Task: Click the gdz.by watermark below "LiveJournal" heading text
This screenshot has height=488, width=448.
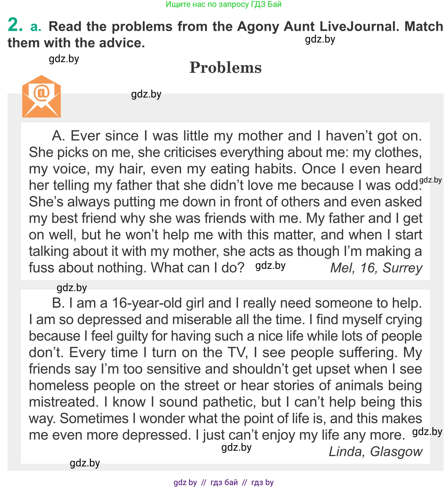Action: tap(320, 39)
